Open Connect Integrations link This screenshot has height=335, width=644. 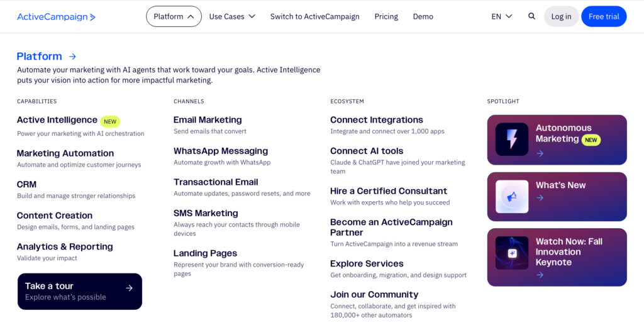377,120
